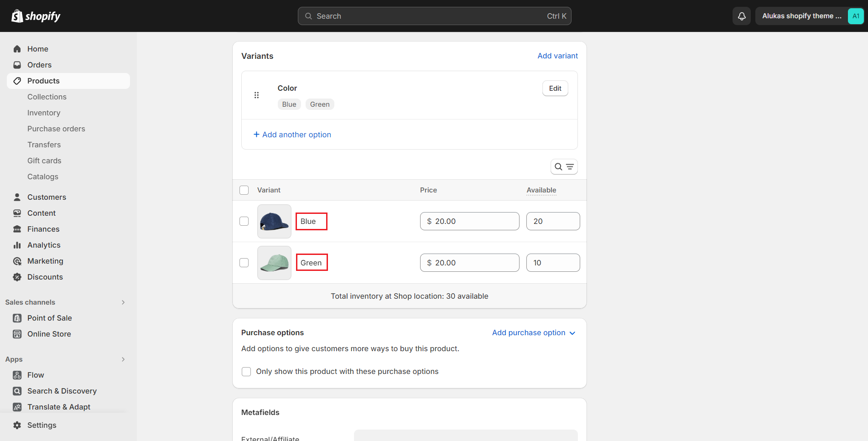The image size is (868, 441).
Task: Click the Discounts badge icon
Action: click(x=17, y=277)
